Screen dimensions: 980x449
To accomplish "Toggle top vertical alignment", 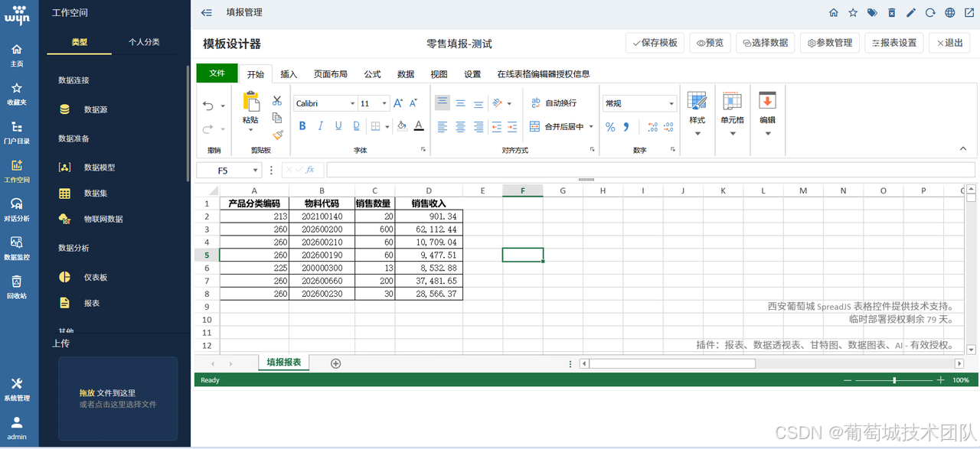I will coord(443,102).
